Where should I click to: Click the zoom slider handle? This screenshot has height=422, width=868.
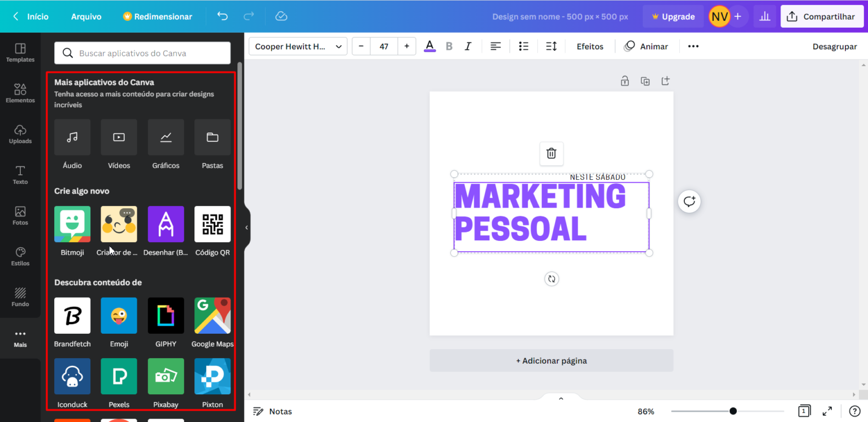733,411
